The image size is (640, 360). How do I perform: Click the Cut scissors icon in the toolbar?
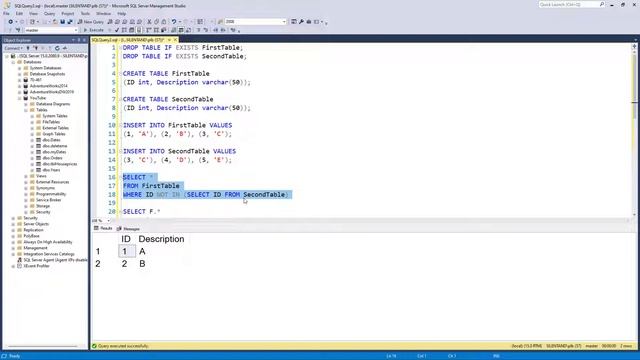(x=149, y=22)
